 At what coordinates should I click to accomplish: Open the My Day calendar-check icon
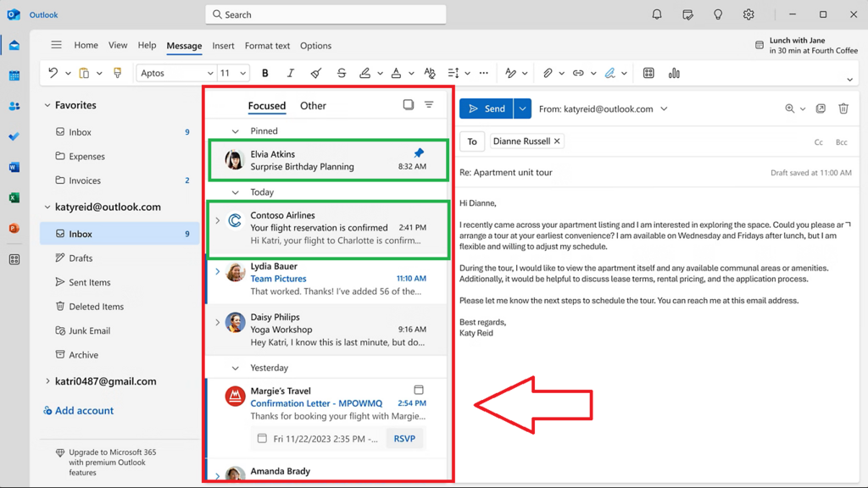coord(687,15)
